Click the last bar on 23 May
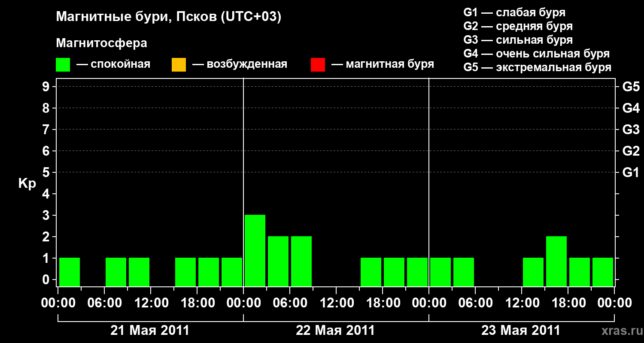This screenshot has height=343, width=644. tap(603, 272)
